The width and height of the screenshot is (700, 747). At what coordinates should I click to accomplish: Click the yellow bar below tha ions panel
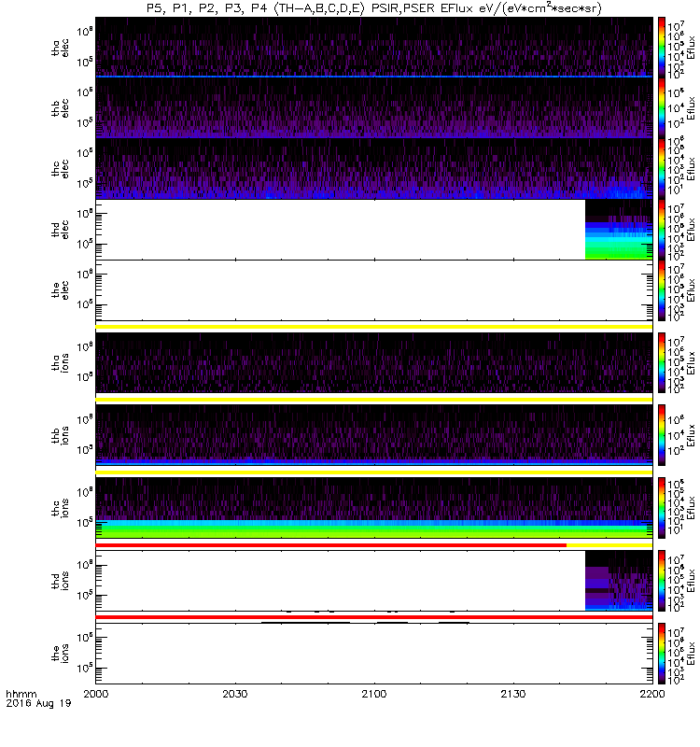(x=374, y=400)
